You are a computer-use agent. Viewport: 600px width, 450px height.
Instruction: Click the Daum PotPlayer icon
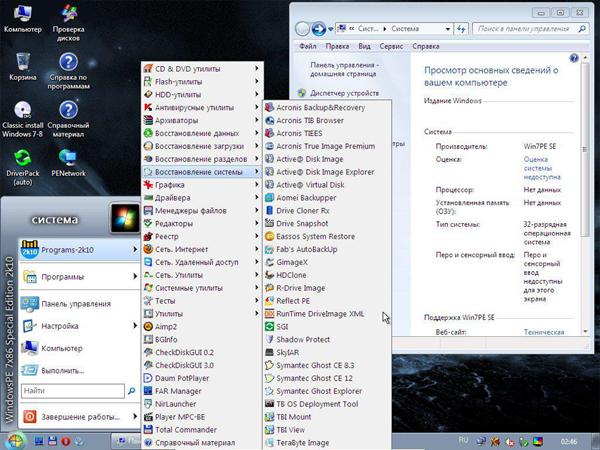click(x=148, y=378)
